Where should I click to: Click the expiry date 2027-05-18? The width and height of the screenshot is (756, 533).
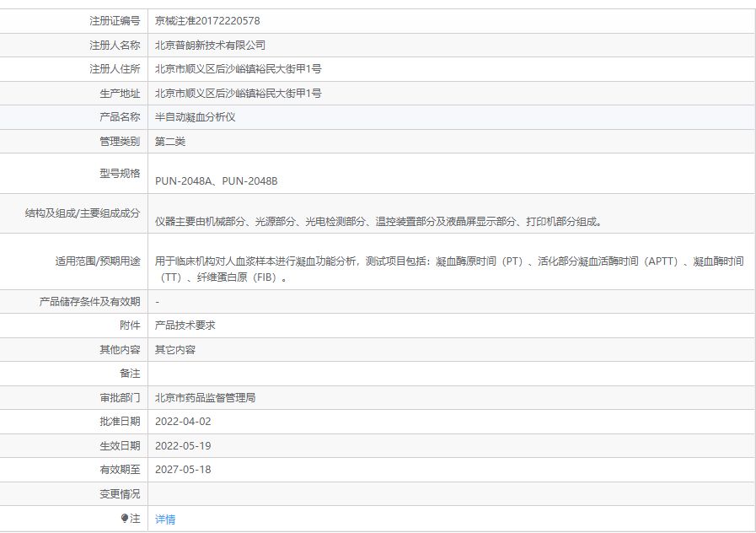183,469
